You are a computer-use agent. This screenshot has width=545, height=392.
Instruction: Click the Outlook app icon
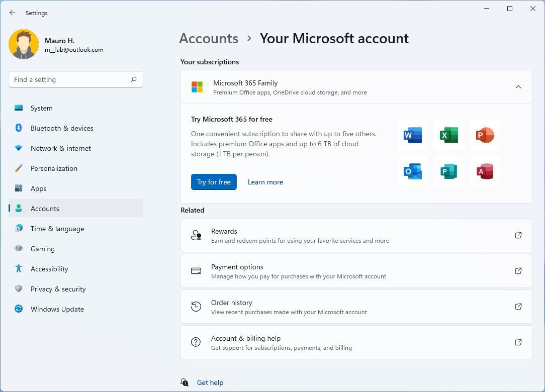click(412, 171)
